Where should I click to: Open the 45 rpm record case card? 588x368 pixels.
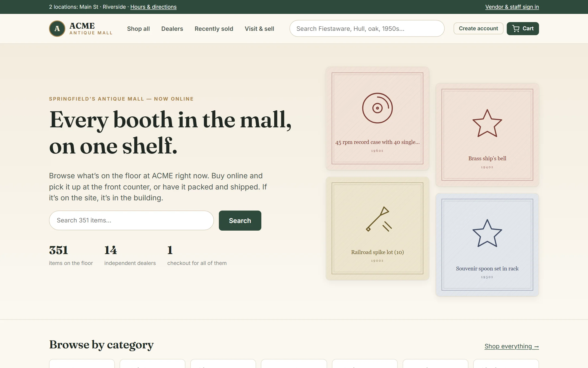(x=377, y=118)
